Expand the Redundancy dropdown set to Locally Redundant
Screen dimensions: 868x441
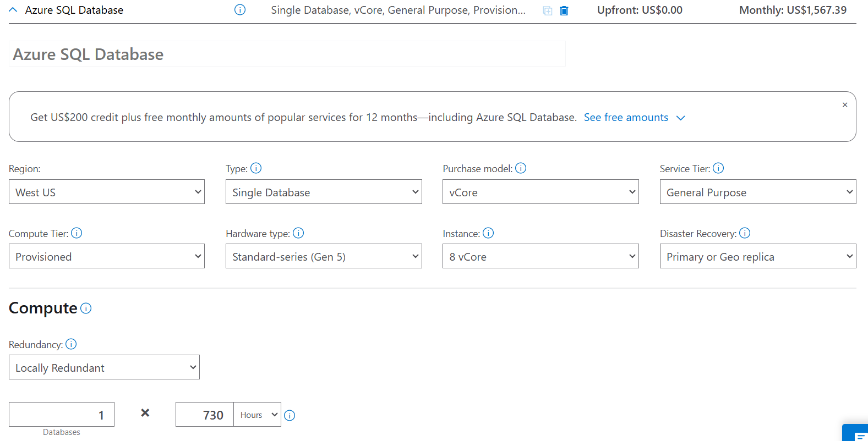[x=104, y=367]
